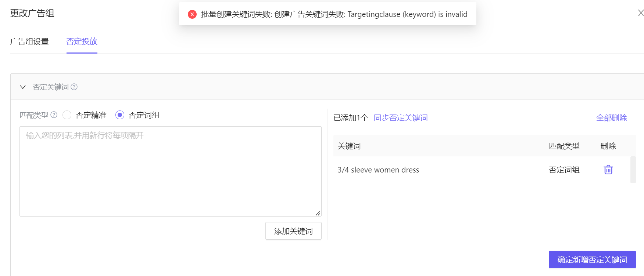The height and width of the screenshot is (276, 644).
Task: Click the 关键词 column header
Action: coord(349,146)
